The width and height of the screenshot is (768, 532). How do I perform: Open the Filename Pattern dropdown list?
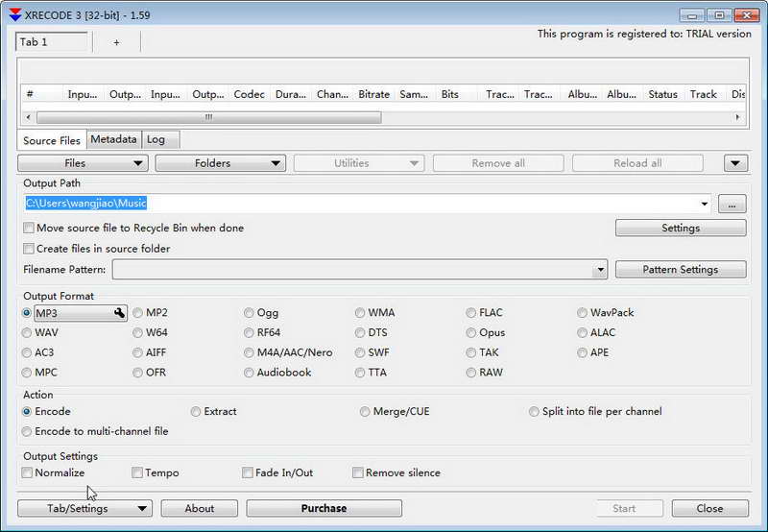point(600,270)
